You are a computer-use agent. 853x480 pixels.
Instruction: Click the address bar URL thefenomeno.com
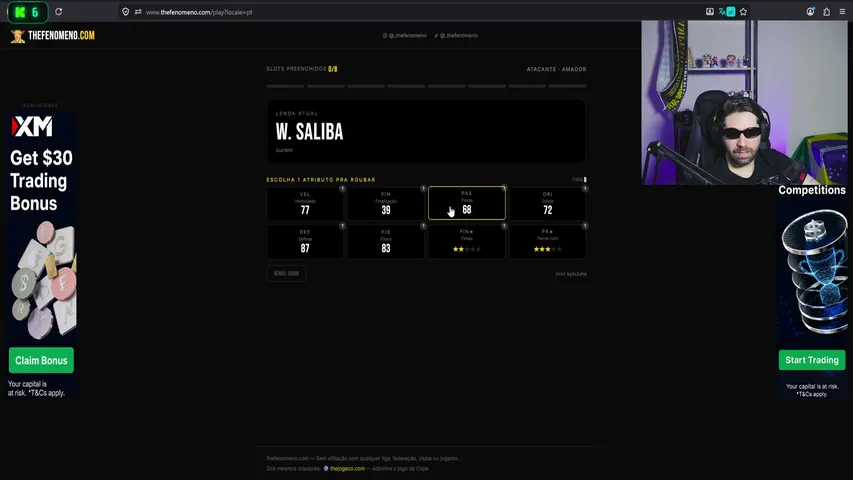[199, 12]
